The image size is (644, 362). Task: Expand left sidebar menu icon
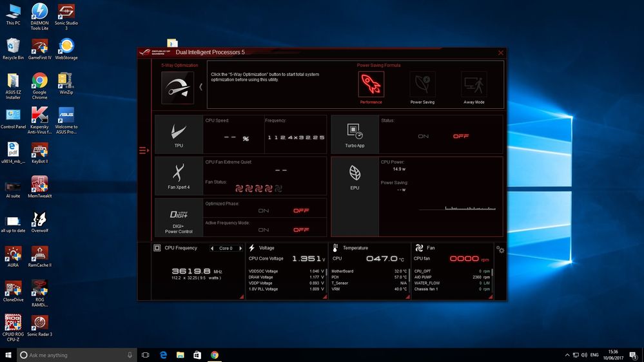pyautogui.click(x=144, y=151)
